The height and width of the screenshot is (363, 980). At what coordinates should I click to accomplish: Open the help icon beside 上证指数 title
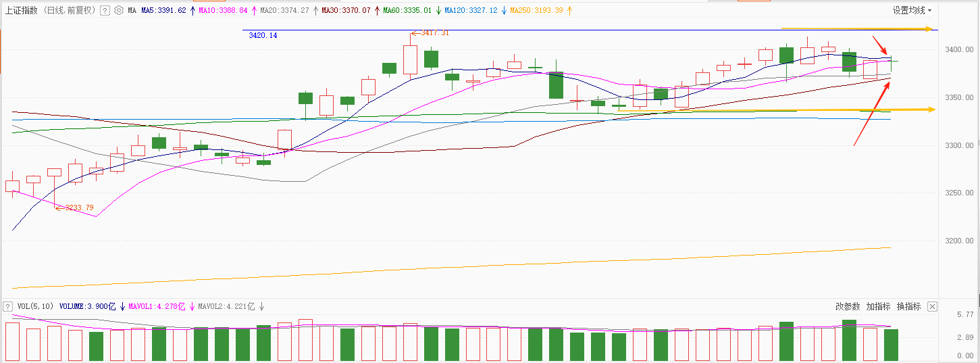(105, 11)
